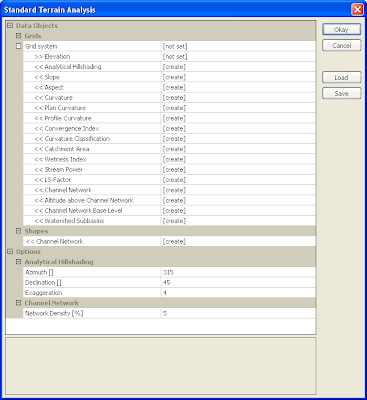
Task: Change the Stream Power output value
Action: click(238, 169)
